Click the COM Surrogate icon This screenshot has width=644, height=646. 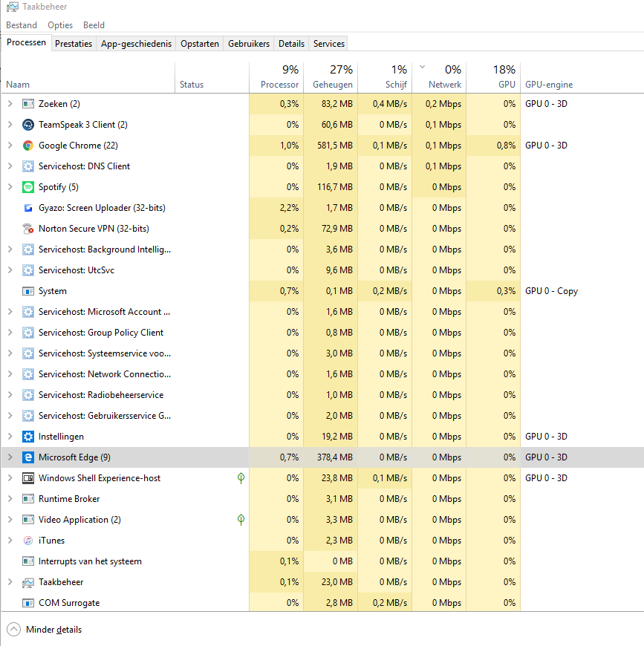28,603
